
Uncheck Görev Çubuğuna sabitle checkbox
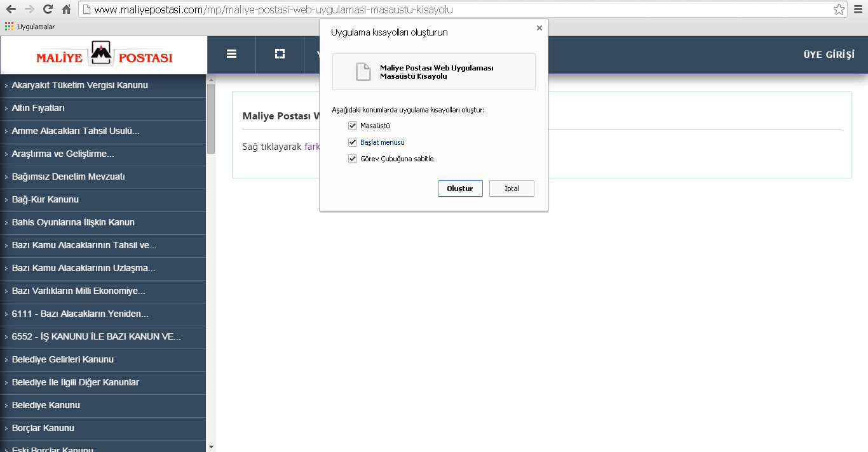tap(353, 159)
